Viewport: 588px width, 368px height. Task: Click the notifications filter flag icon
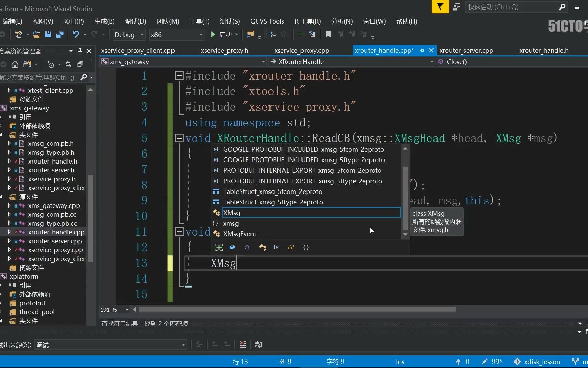tap(440, 7)
